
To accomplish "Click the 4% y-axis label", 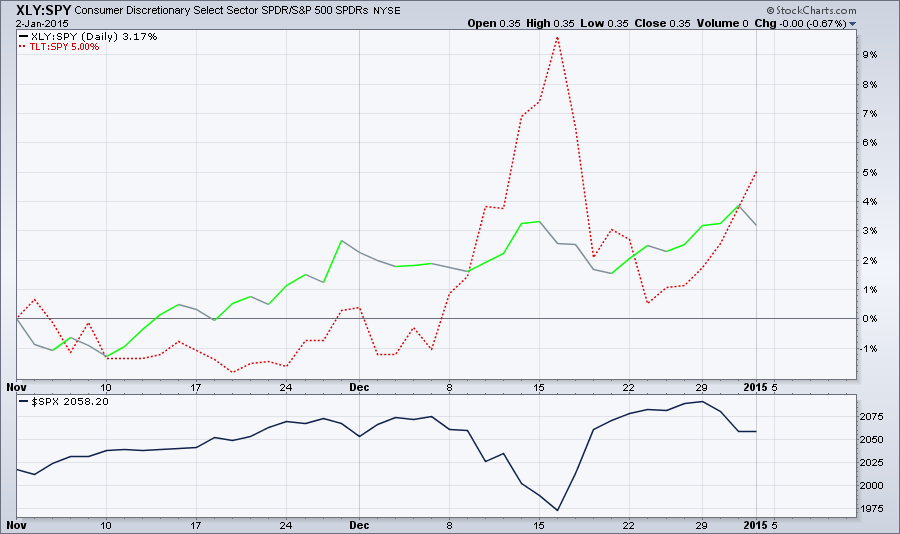I will pos(870,202).
